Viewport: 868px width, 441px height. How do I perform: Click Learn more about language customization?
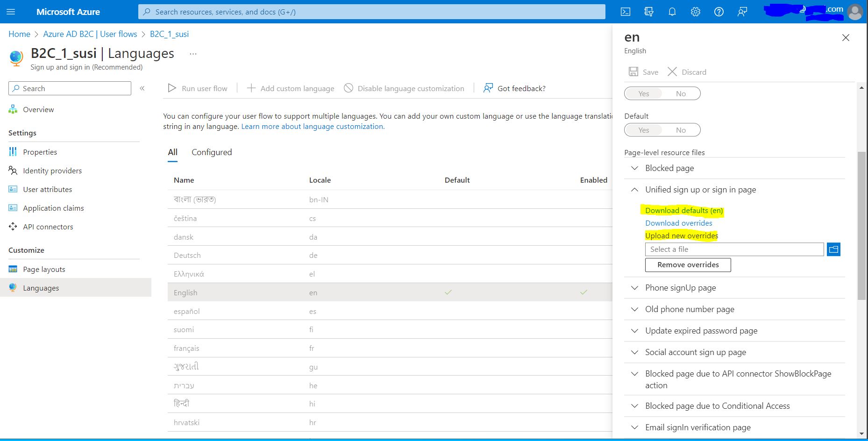click(312, 126)
